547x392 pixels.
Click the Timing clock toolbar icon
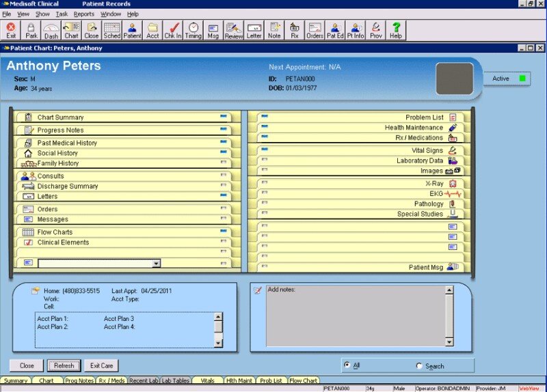[x=193, y=30]
